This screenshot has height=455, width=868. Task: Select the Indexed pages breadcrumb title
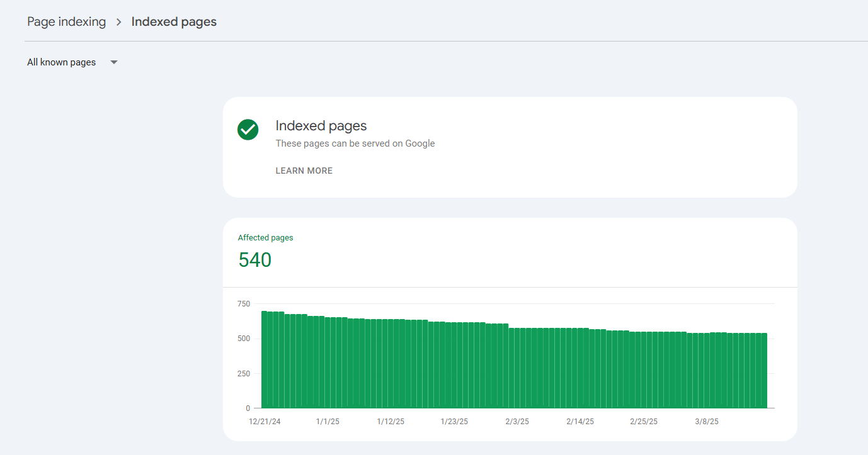174,22
